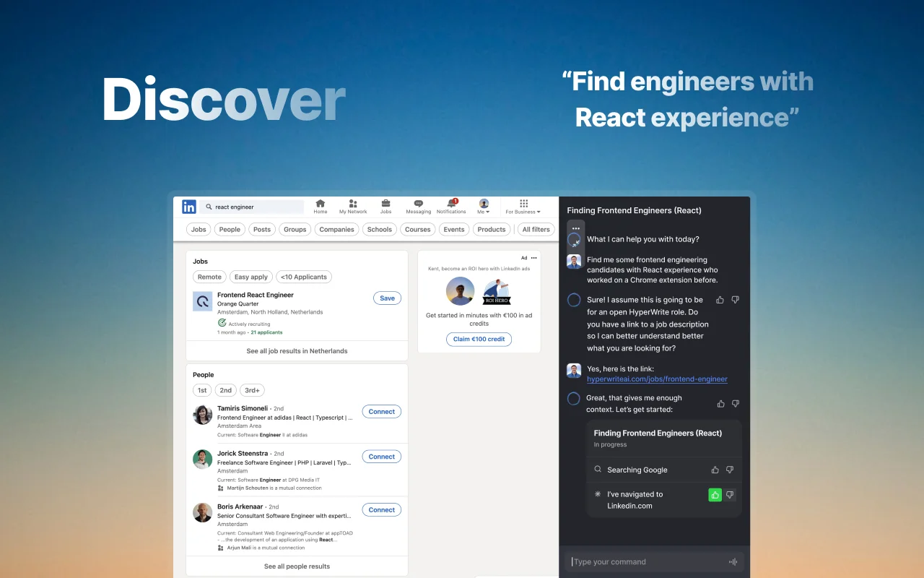Viewport: 924px width, 578px height.
Task: Click the magnifier icon on Searching Google step
Action: (x=597, y=470)
